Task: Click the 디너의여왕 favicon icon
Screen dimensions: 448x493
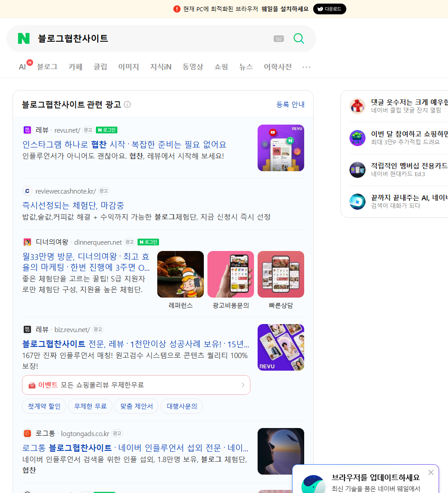Action: pos(27,242)
